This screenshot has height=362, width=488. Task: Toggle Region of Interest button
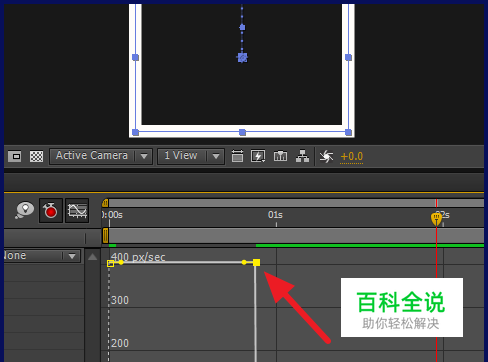click(x=14, y=156)
